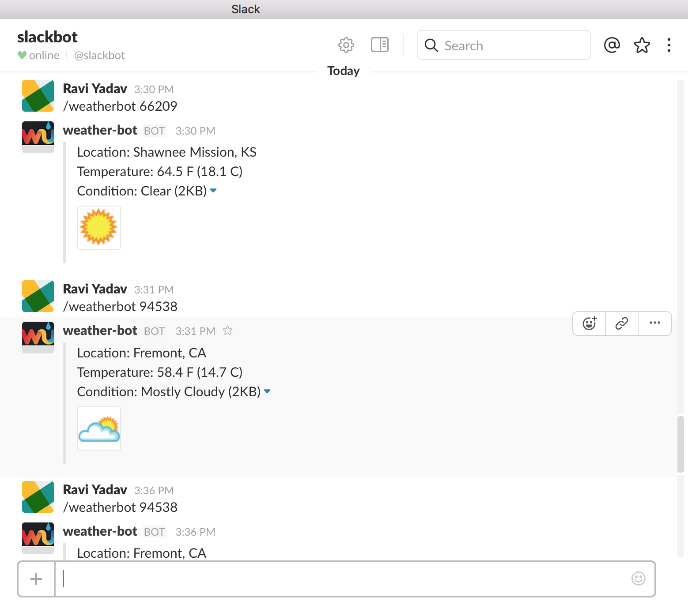Open the more options vertical dots menu
The height and width of the screenshot is (616, 688).
[x=669, y=45]
